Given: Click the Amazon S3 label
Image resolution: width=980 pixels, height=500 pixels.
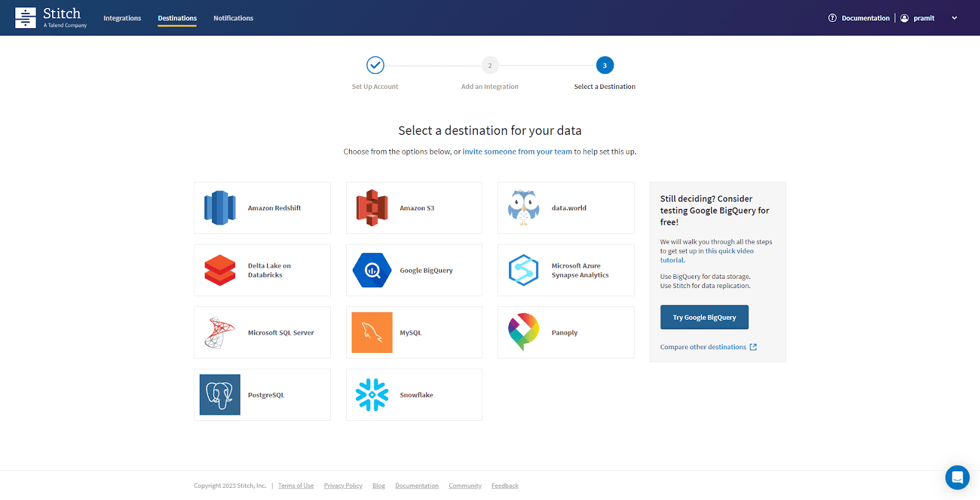Looking at the screenshot, I should pos(417,208).
